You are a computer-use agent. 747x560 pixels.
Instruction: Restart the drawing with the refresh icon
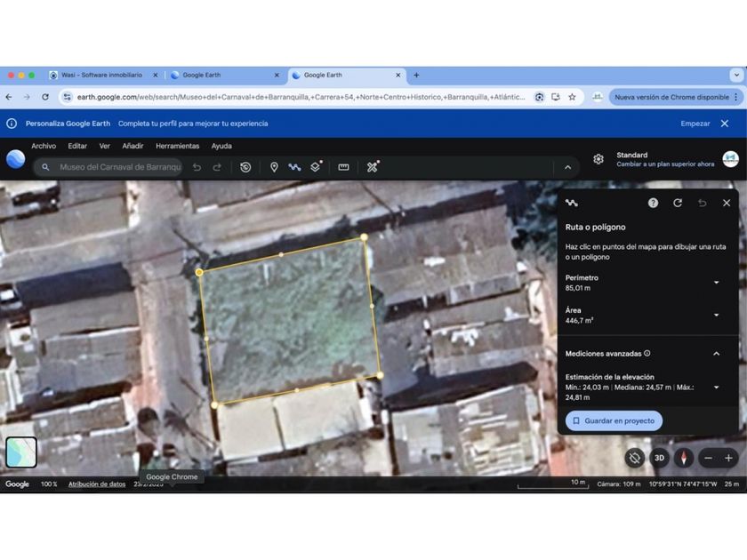[x=678, y=203]
